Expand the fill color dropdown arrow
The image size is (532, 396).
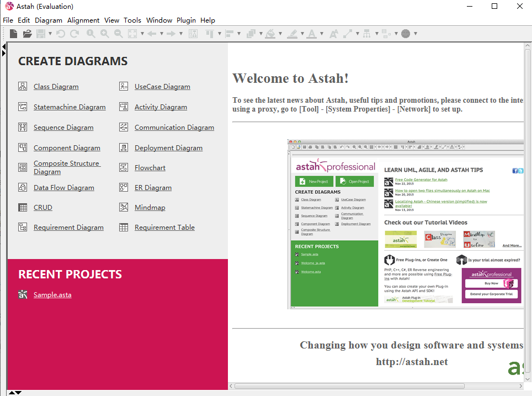coord(280,34)
